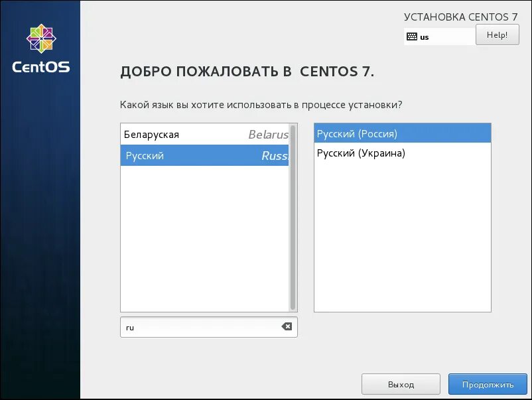Image resolution: width=532 pixels, height=400 pixels.
Task: Choose Русский (Россия) locale
Action: click(x=403, y=133)
